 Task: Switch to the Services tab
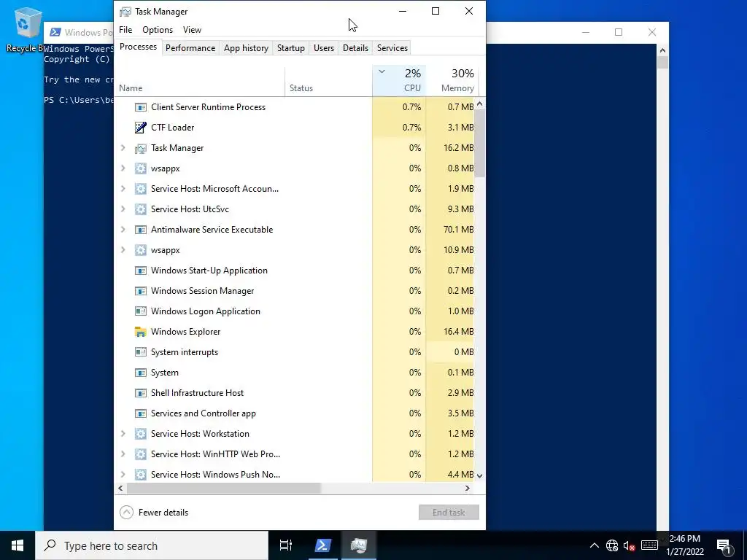[x=392, y=48]
